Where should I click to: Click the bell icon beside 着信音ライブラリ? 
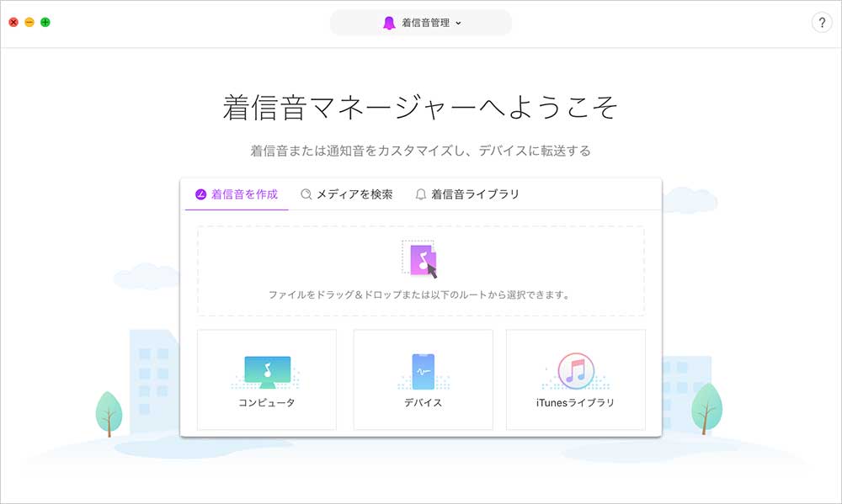(x=421, y=194)
